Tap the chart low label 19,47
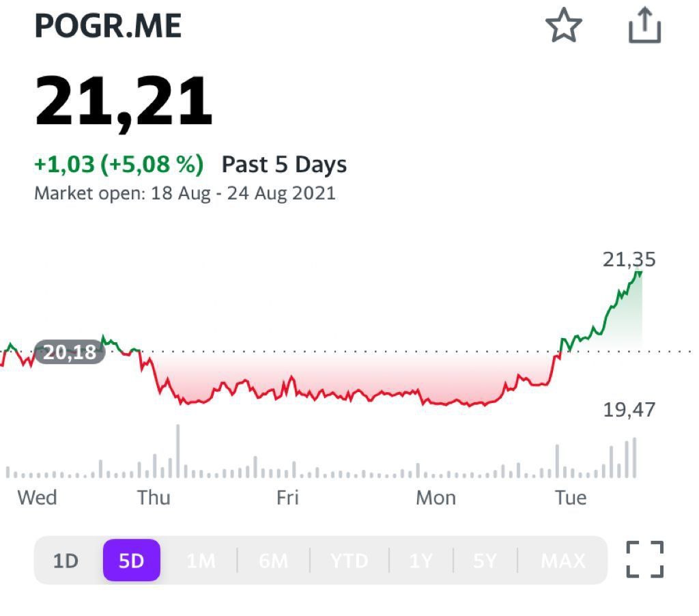This screenshot has width=699, height=616. pos(629,410)
